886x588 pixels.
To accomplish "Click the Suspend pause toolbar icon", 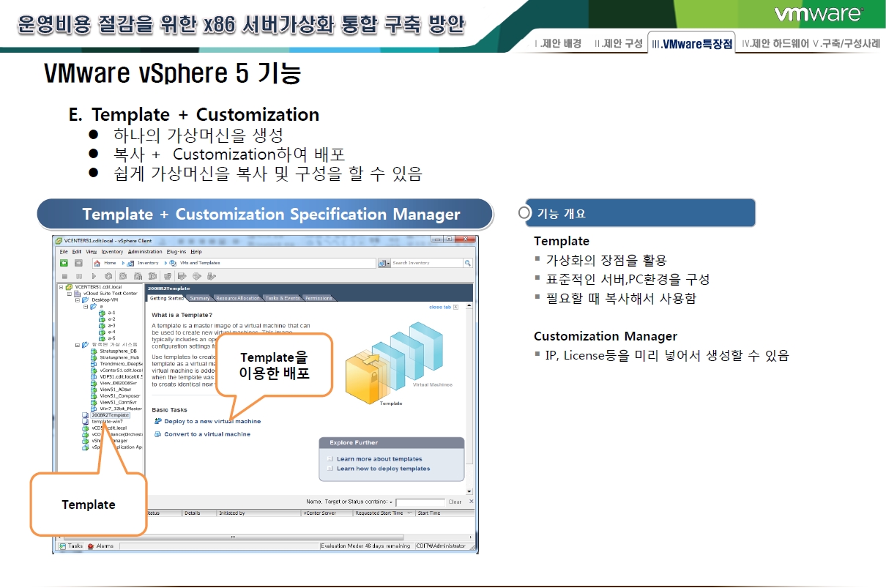I will pos(78,276).
